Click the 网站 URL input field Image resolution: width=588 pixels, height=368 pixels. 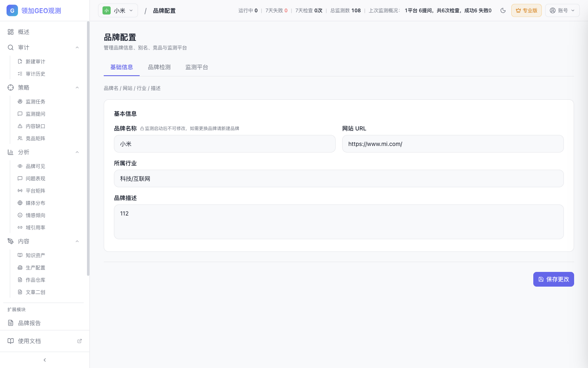tap(453, 144)
